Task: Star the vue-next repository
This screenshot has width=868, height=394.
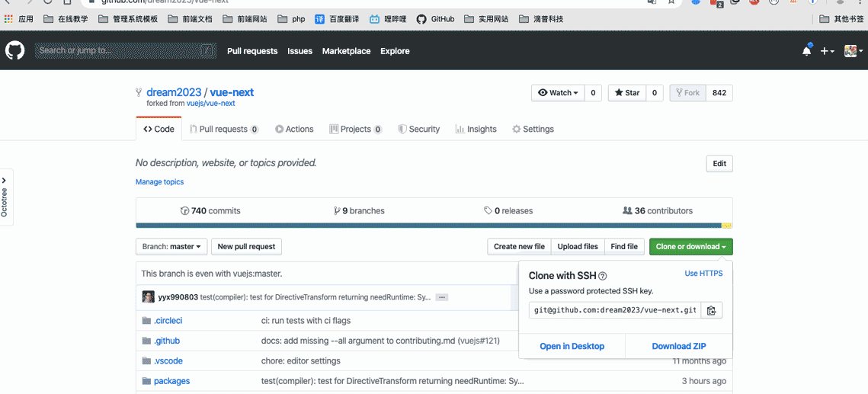Action: pos(626,93)
